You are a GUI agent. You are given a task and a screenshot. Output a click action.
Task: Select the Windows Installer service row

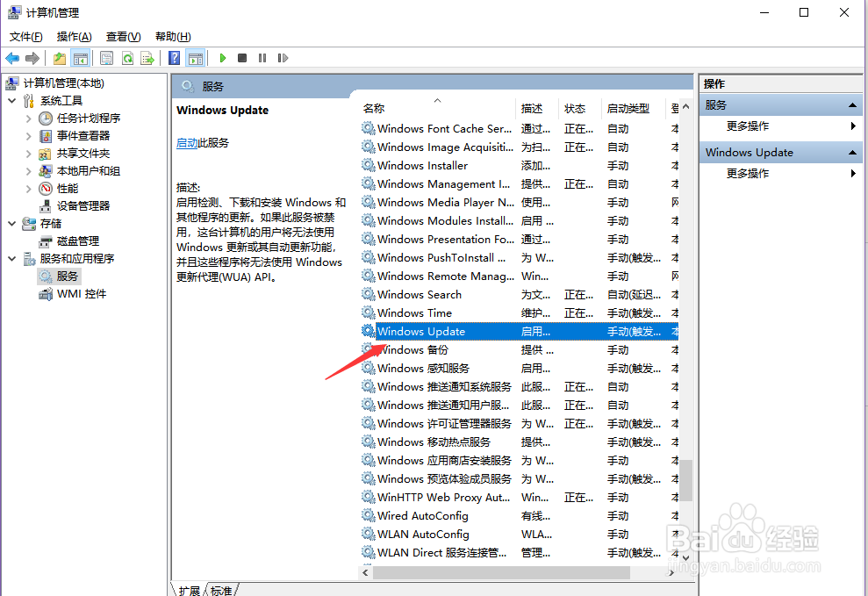tap(519, 166)
